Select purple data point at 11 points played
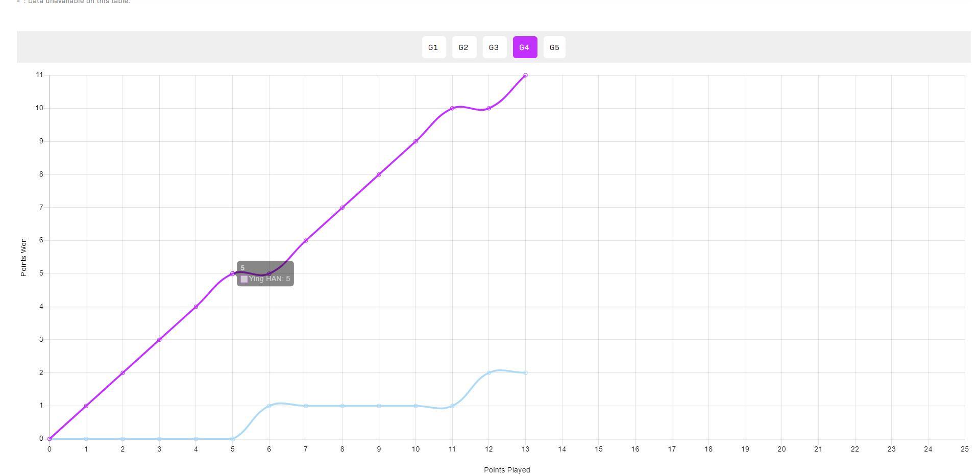Screen dimensions: 980x476 pyautogui.click(x=452, y=108)
